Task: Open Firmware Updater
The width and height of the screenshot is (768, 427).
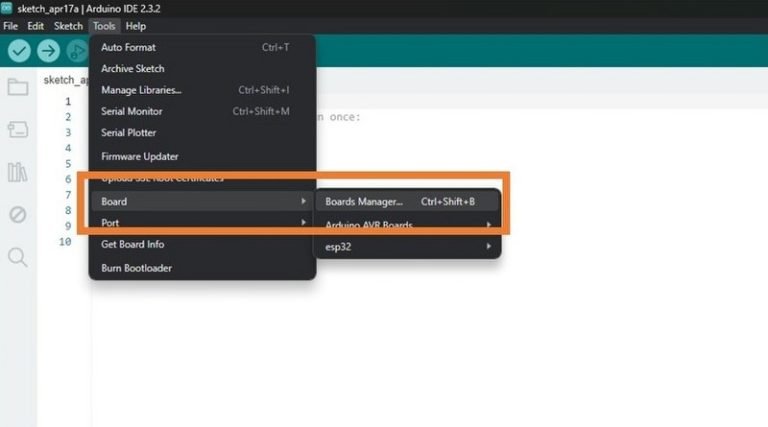Action: tap(202, 157)
